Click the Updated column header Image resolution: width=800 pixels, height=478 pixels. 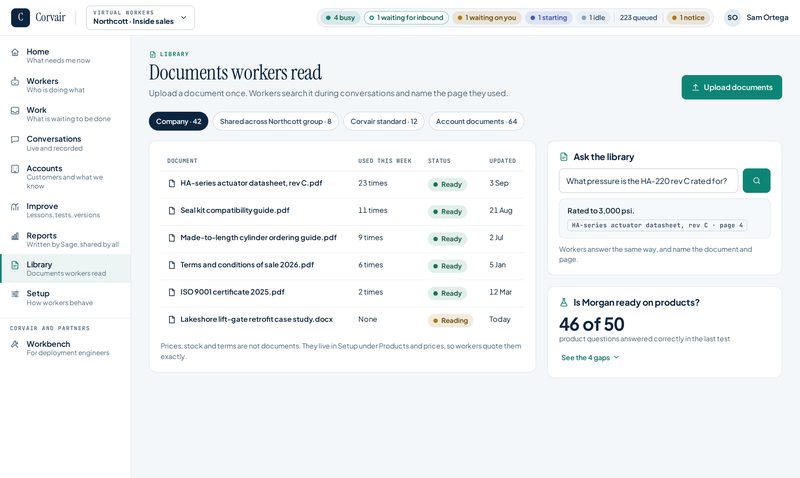coord(503,161)
